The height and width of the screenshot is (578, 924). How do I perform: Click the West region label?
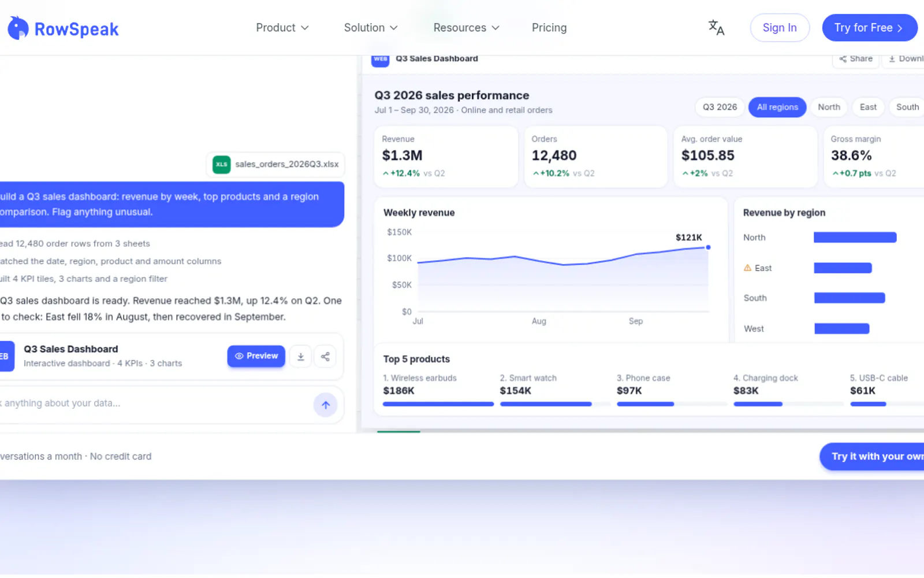754,329
